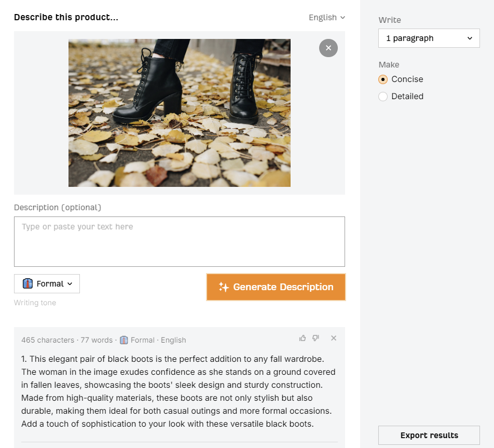494x448 pixels.
Task: Select the Concise radio option
Action: (x=383, y=79)
